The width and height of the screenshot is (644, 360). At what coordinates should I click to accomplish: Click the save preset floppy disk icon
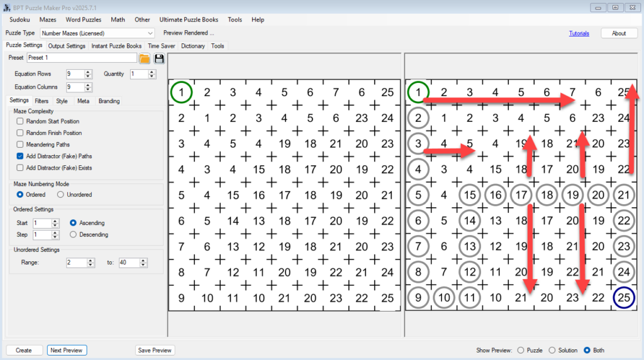[159, 58]
